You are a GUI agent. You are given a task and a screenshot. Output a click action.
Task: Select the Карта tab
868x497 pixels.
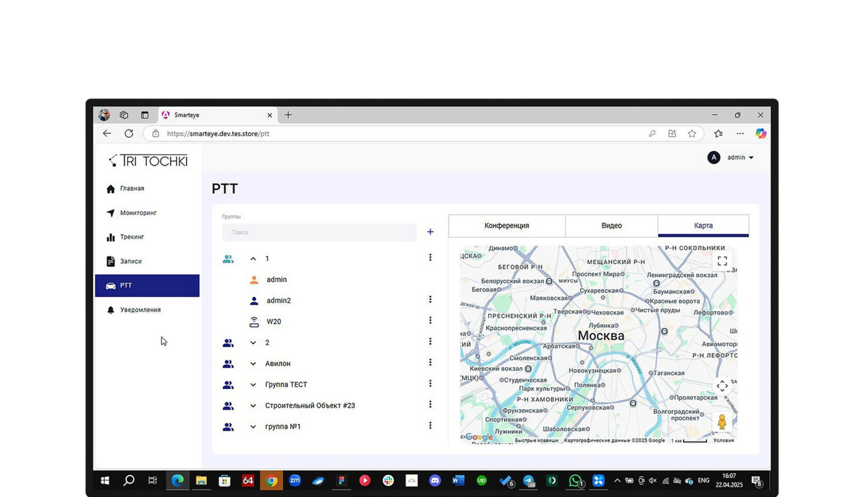pyautogui.click(x=703, y=225)
